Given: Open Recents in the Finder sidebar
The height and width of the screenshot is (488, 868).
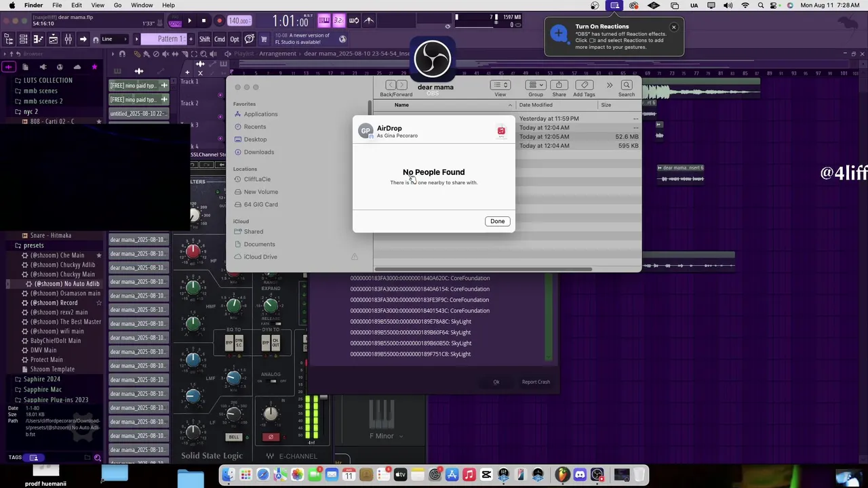Looking at the screenshot, I should pos(254,127).
